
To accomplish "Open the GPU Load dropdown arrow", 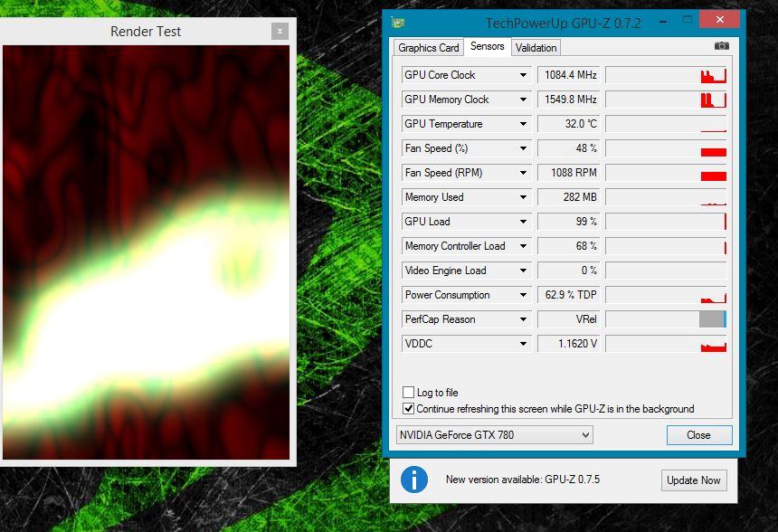I will tap(523, 222).
